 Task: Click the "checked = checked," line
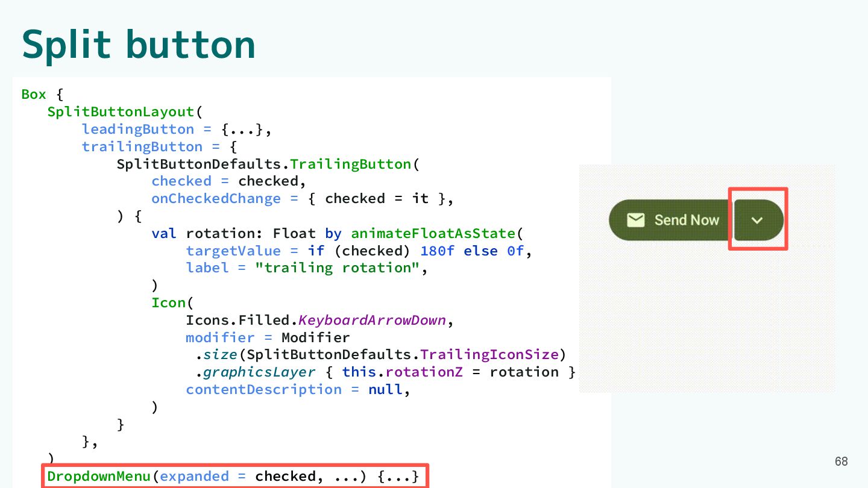pos(229,181)
